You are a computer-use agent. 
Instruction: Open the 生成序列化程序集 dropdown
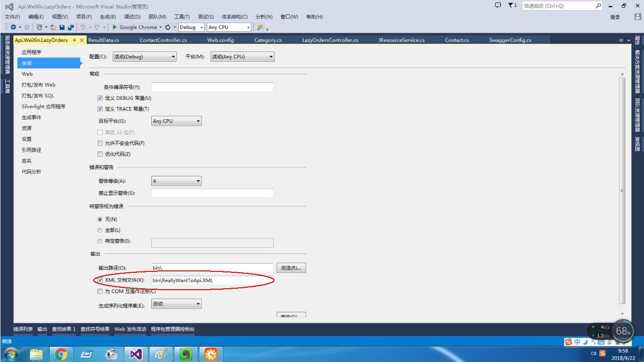(x=176, y=304)
